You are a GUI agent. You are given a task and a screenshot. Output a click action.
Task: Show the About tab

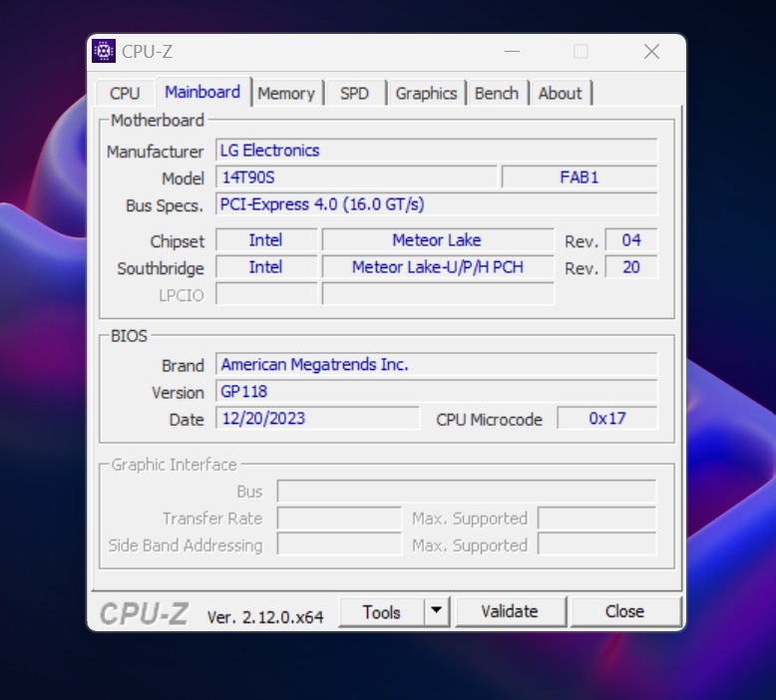pos(560,93)
